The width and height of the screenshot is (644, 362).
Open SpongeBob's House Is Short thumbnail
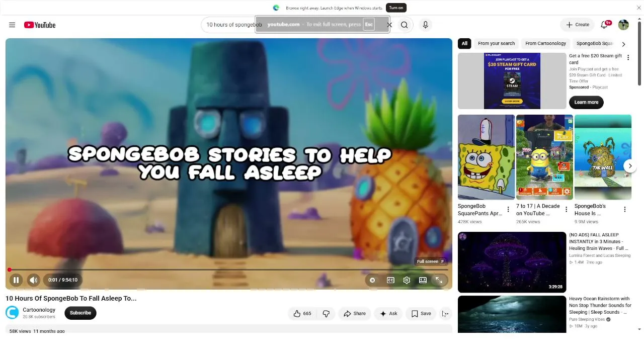pos(603,157)
